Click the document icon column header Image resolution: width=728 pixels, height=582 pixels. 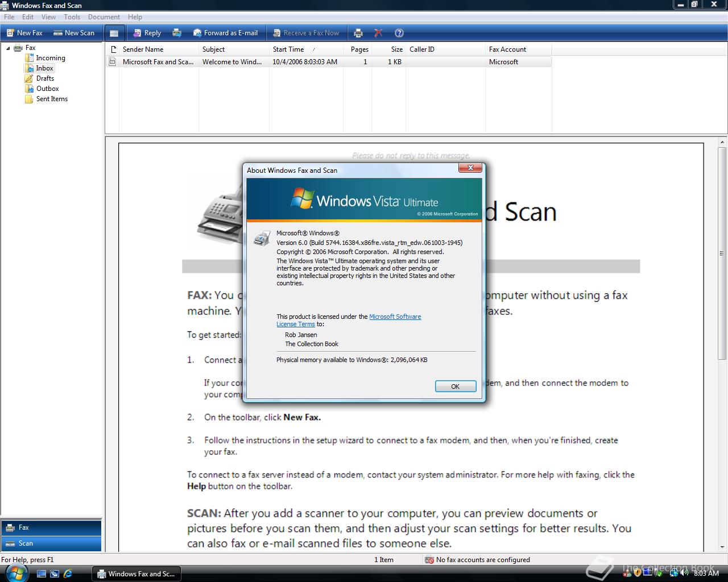pos(113,49)
